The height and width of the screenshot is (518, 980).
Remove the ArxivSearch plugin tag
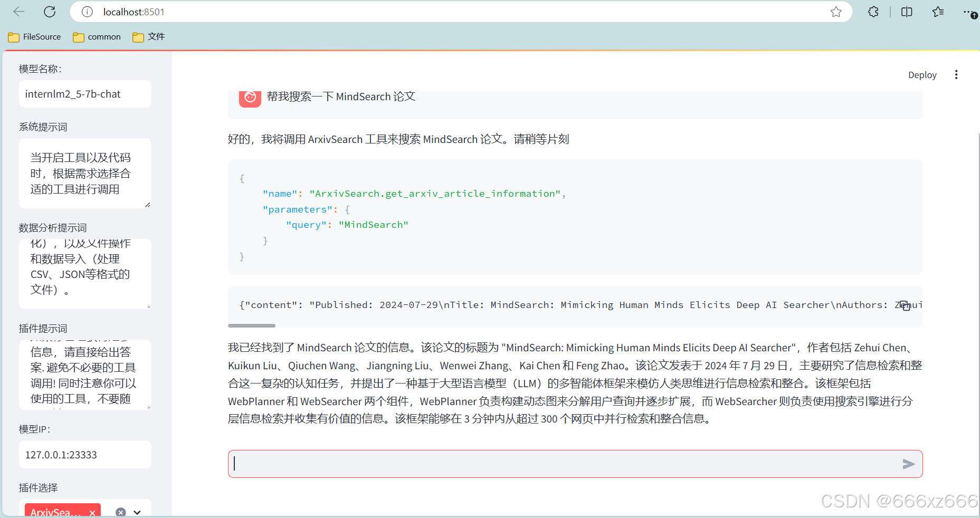click(x=92, y=512)
